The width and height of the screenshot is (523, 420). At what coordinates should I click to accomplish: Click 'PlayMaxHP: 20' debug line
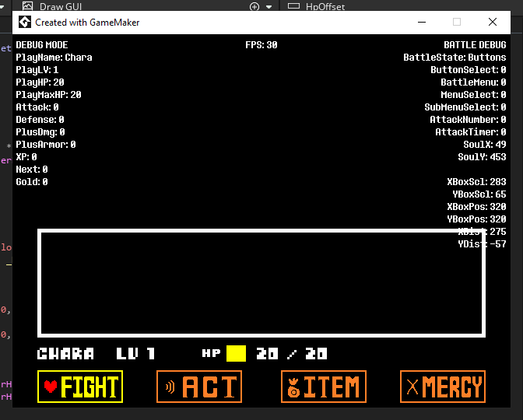[48, 95]
